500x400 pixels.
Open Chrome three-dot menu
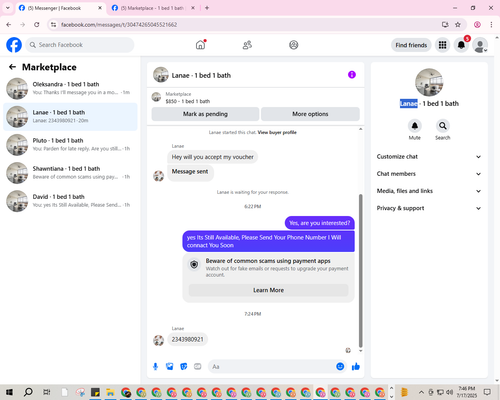491,25
